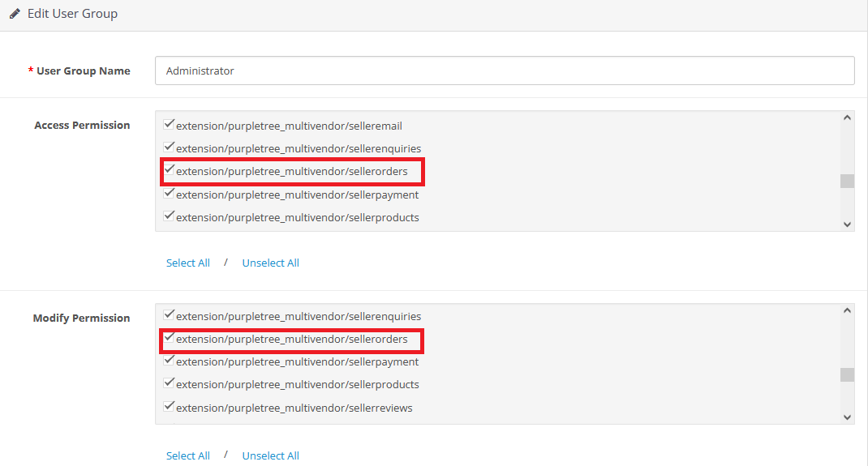
Task: Toggle sellerorders checkbox in Modify Permission
Action: point(169,338)
